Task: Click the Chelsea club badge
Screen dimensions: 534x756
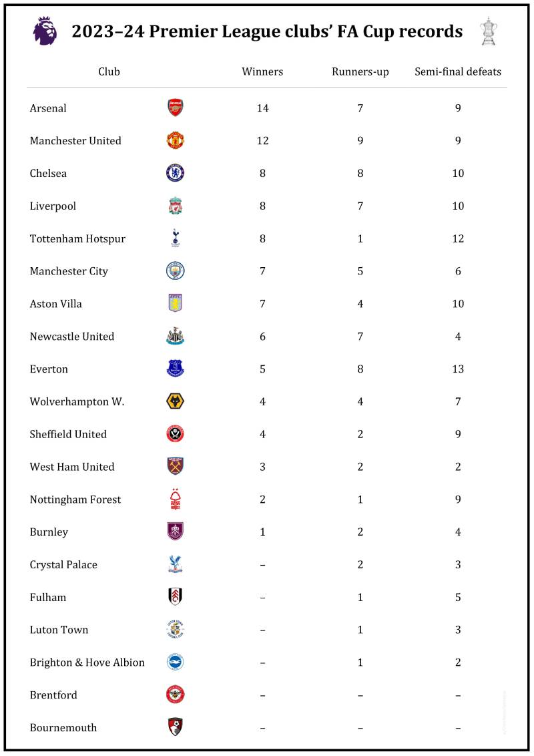Action: coord(175,174)
